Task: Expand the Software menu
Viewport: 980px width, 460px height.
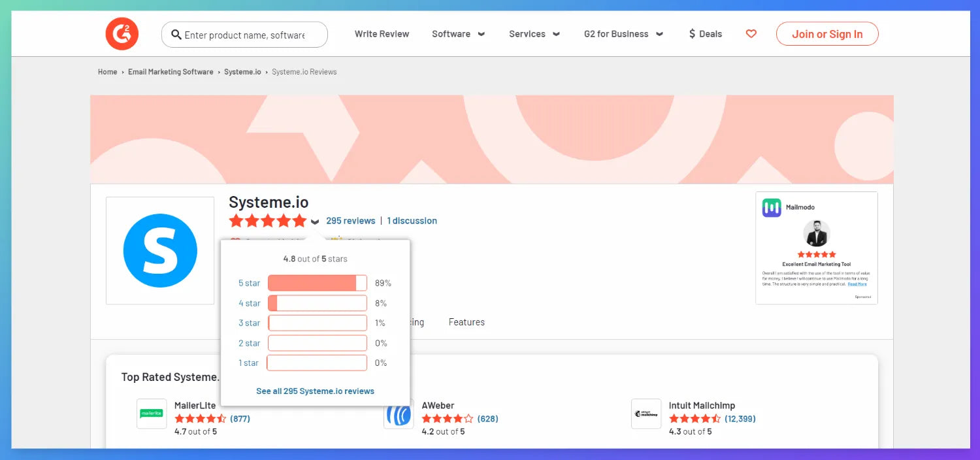Action: click(x=458, y=34)
